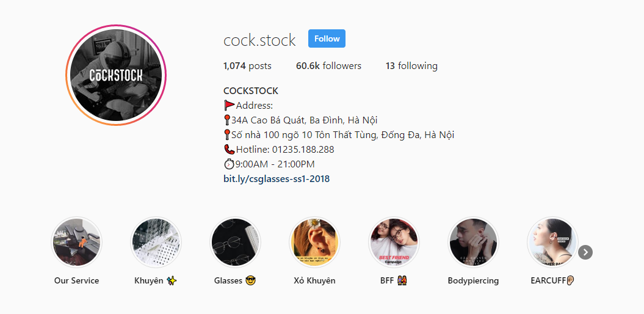Open the Khuyên story highlight circle
Screen dimensions: 644x314
point(156,242)
